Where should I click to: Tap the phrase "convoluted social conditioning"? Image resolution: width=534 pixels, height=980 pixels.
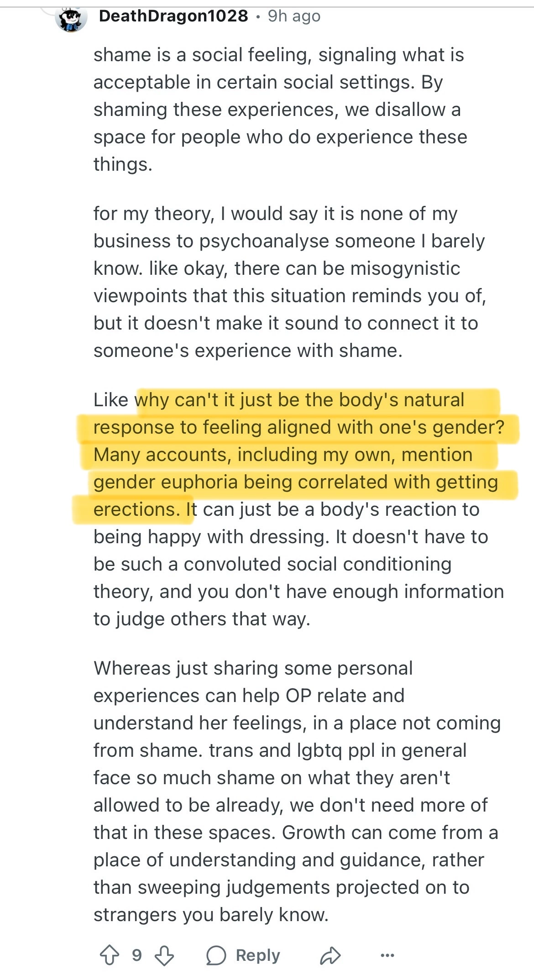pos(317,564)
